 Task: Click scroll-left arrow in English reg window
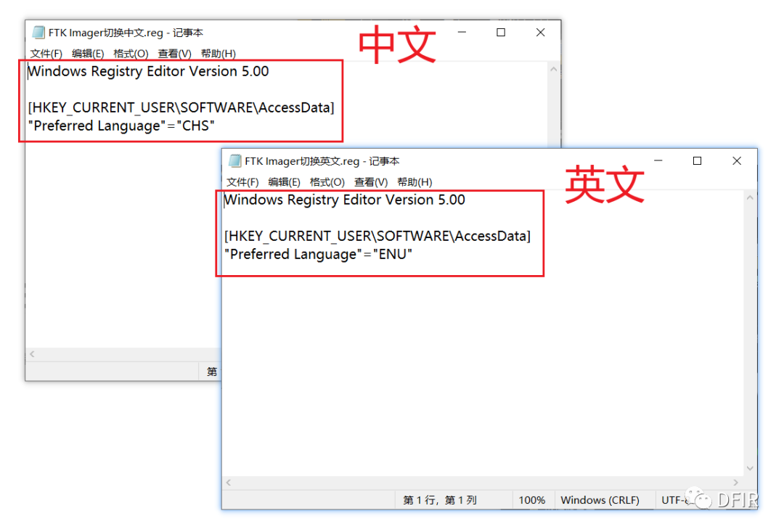click(229, 483)
